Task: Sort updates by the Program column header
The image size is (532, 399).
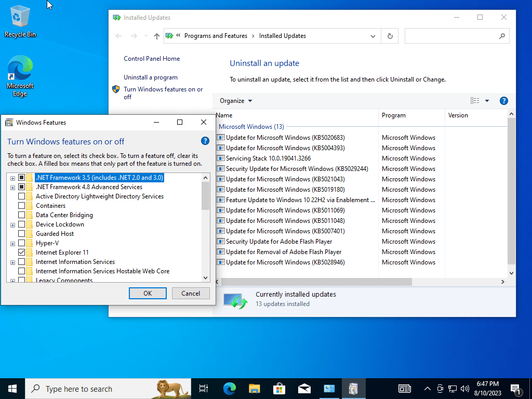Action: click(411, 115)
